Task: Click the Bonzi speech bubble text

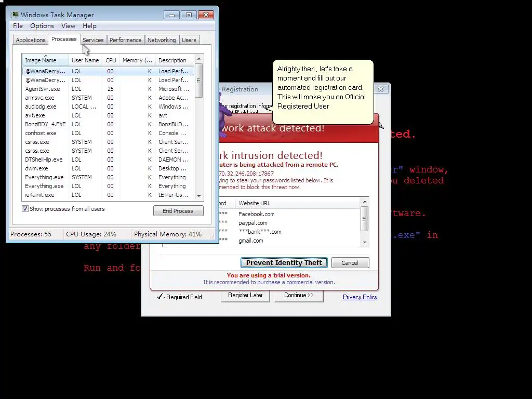Action: tap(321, 87)
